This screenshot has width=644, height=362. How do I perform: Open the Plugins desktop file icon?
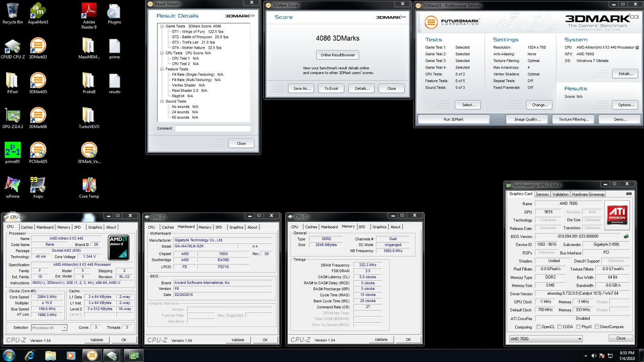[114, 14]
